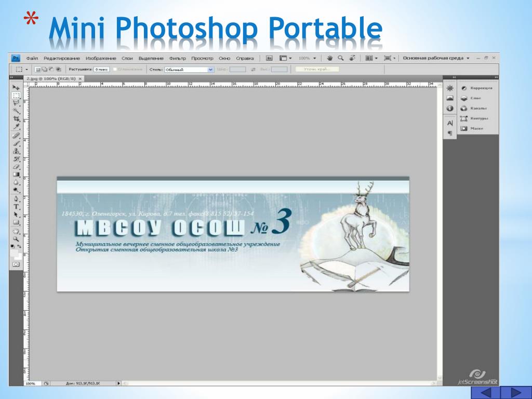The image size is (532, 399).
Task: Open the Основная рабочая среда workspace switcher
Action: (436, 58)
